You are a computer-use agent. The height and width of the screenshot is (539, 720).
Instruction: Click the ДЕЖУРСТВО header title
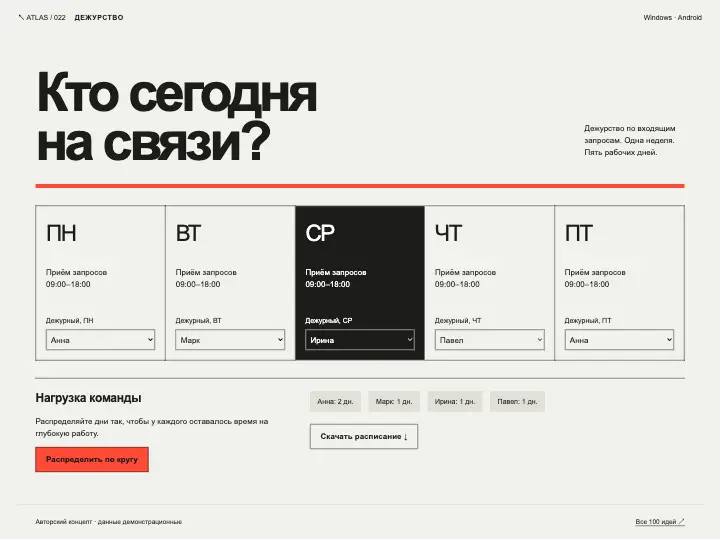click(x=99, y=17)
